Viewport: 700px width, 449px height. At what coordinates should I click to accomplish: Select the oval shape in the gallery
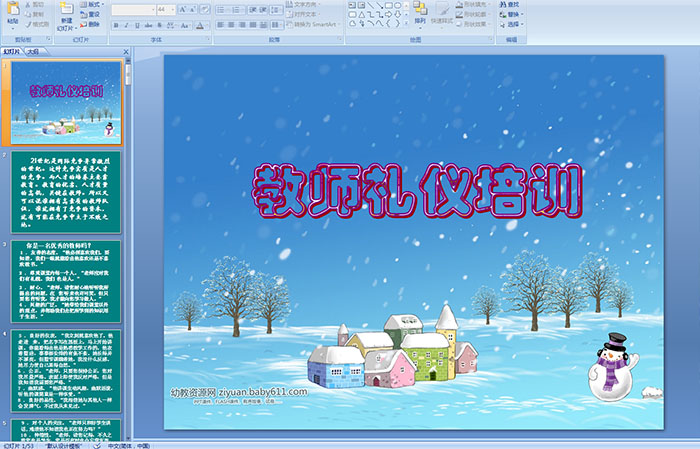click(x=397, y=5)
